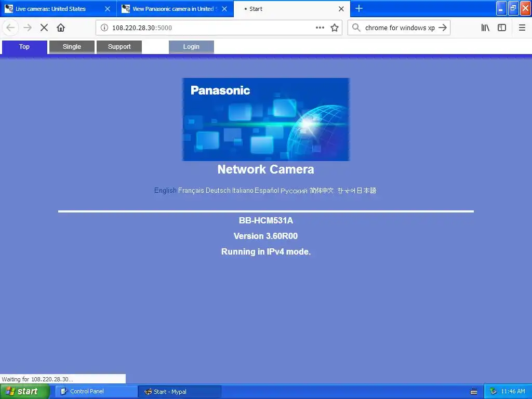The height and width of the screenshot is (399, 532).
Task: Close the View Panasonic camera tab
Action: [224, 9]
